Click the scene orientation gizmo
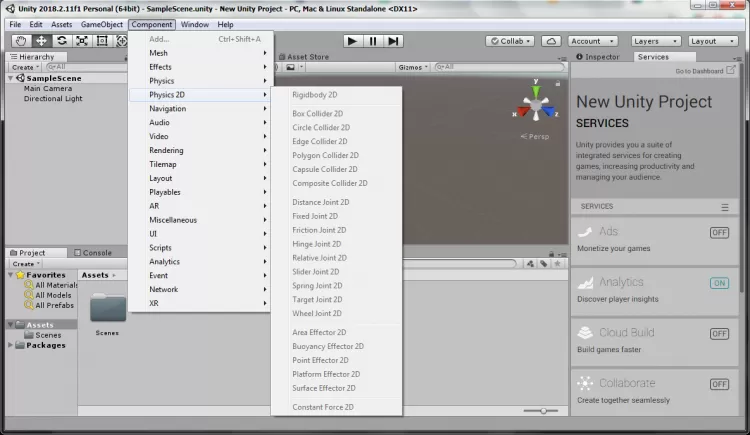This screenshot has height=435, width=750. (536, 103)
